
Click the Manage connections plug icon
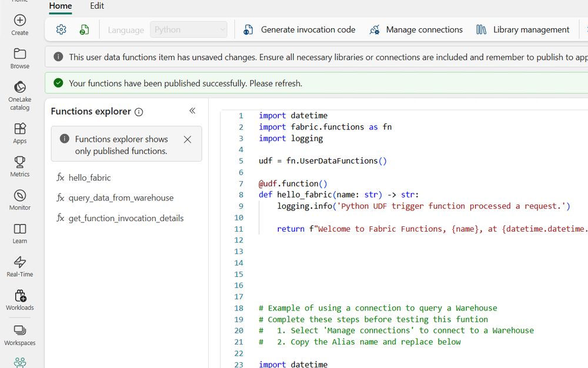point(374,29)
